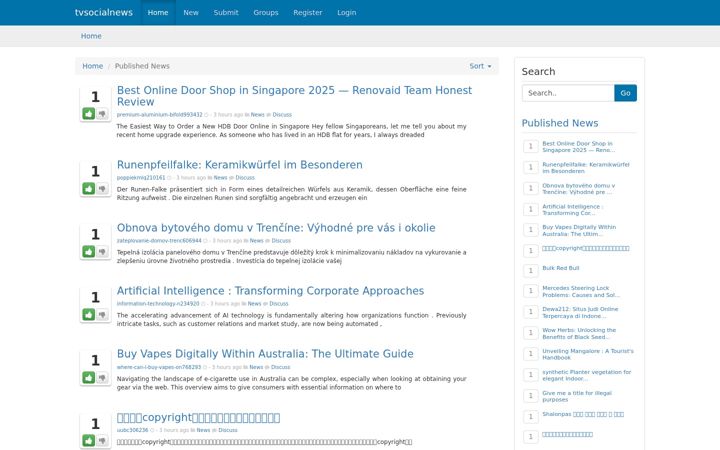Image resolution: width=720 pixels, height=450 pixels.
Task: Open sidebar link Bulk Red Bull
Action: tap(561, 268)
